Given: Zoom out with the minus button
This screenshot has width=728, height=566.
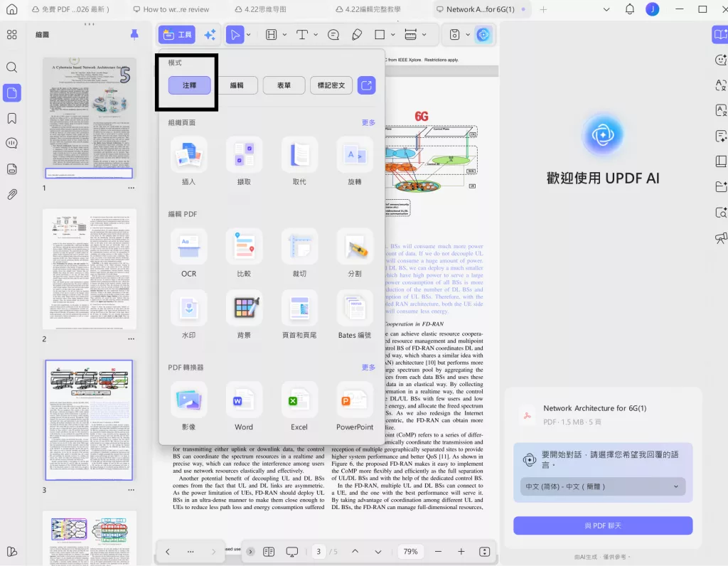Looking at the screenshot, I should click(x=438, y=552).
